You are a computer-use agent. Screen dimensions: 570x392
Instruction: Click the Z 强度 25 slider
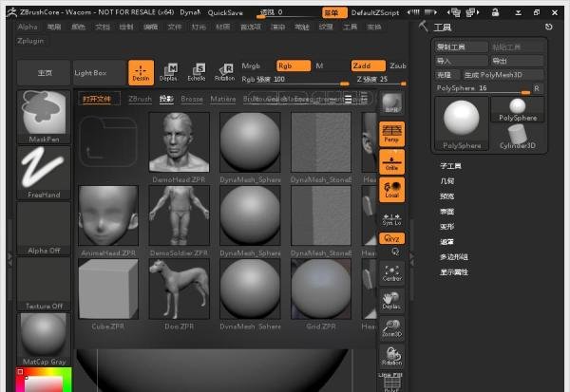coord(381,81)
